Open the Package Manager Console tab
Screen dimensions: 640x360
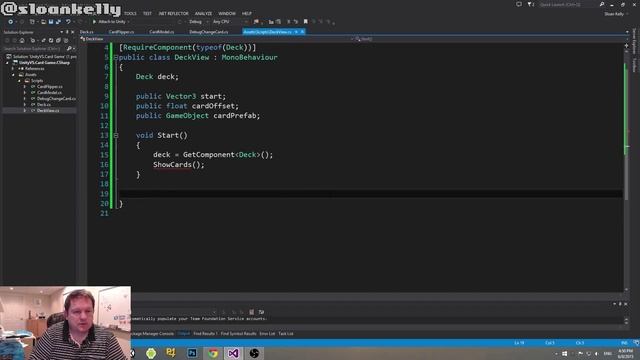pos(152,334)
